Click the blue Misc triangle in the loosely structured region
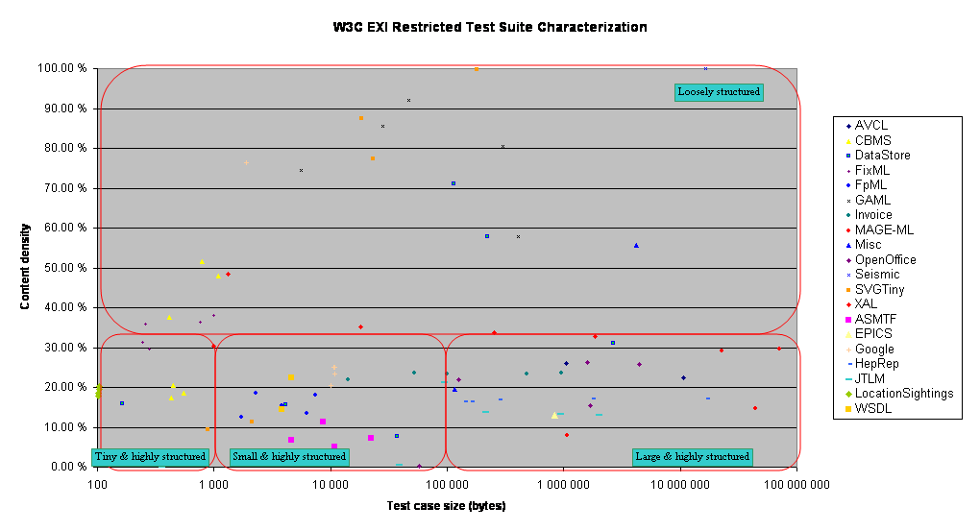 (636, 246)
